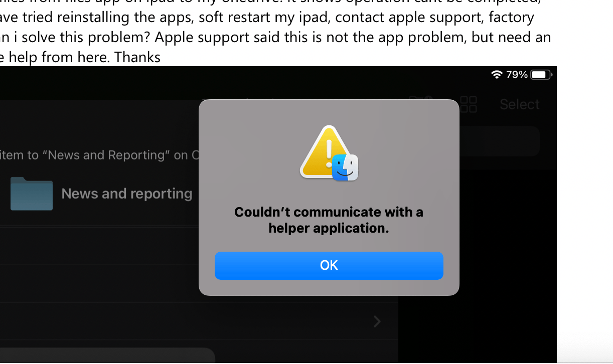Image resolution: width=613 pixels, height=364 pixels.
Task: Click the rounded bar at the bottom left
Action: pos(107,355)
